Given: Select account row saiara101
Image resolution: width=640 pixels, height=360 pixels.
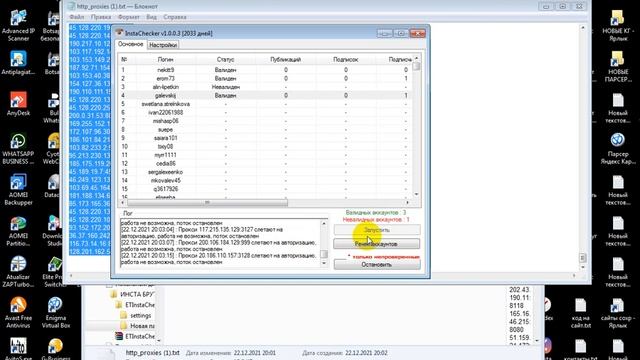Looking at the screenshot, I should [x=265, y=138].
